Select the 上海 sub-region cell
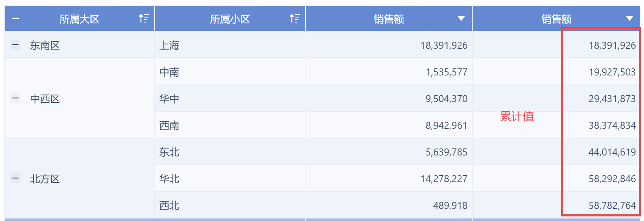Image resolution: width=644 pixels, height=221 pixels. tap(169, 45)
